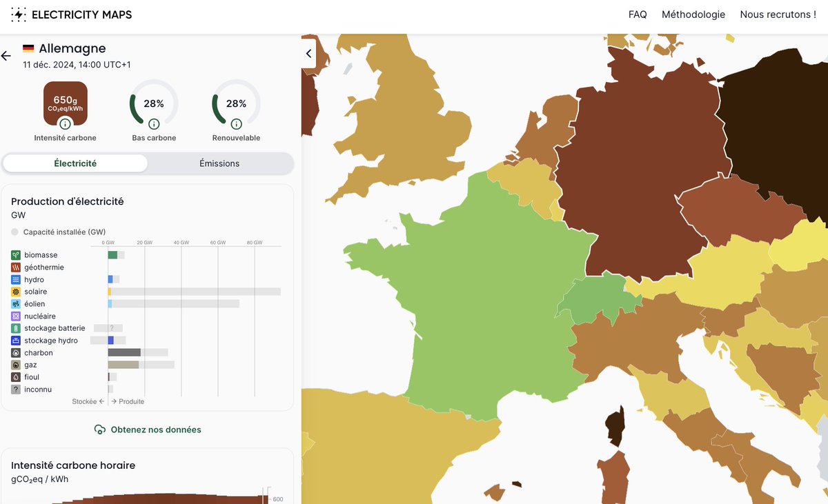Switch to the Électricité tab
The height and width of the screenshot is (504, 828).
click(75, 163)
